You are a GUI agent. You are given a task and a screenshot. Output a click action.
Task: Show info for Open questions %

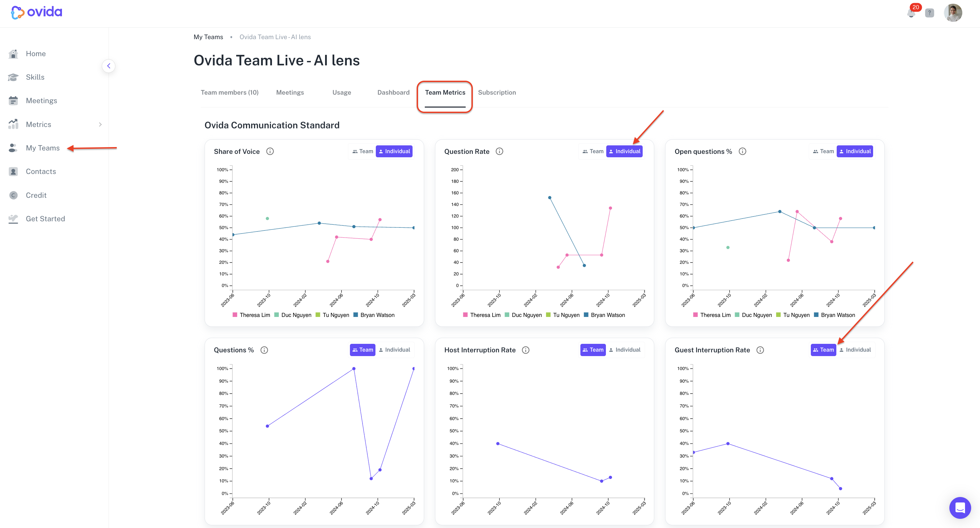point(742,151)
